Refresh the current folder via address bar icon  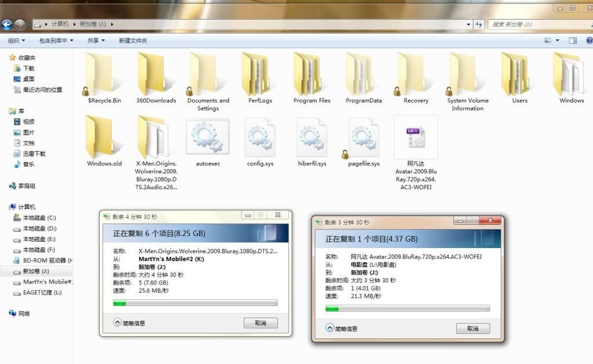(x=479, y=24)
